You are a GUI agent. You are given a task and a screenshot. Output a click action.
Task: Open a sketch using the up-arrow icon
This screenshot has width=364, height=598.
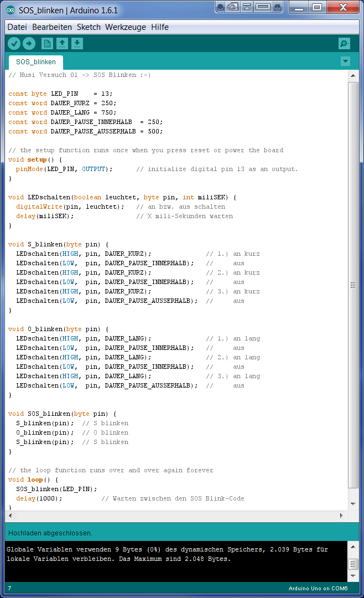[x=63, y=43]
